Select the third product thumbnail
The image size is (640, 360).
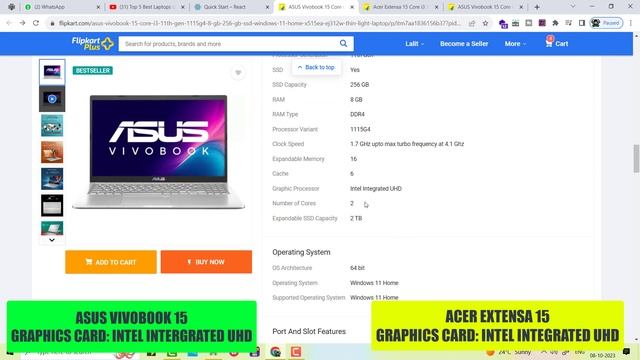52,125
